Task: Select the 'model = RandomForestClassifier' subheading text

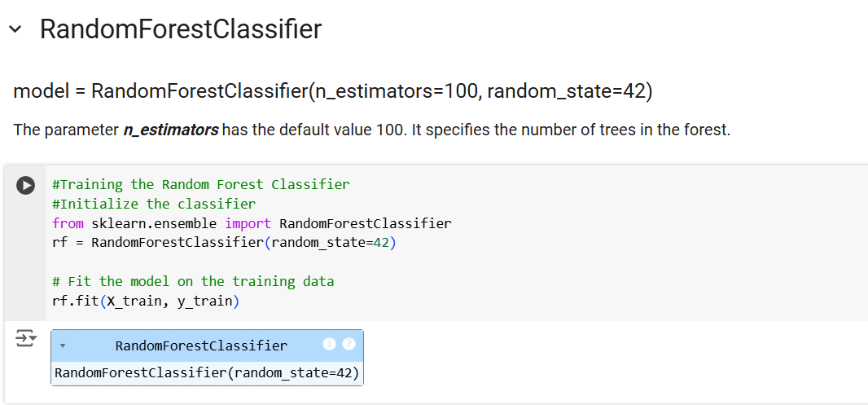Action: click(332, 90)
